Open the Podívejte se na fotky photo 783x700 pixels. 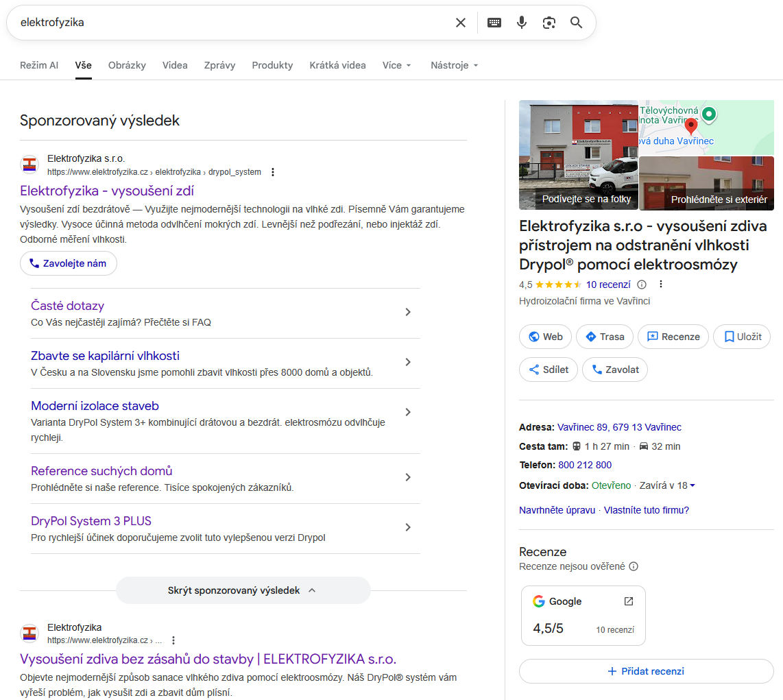coord(578,155)
